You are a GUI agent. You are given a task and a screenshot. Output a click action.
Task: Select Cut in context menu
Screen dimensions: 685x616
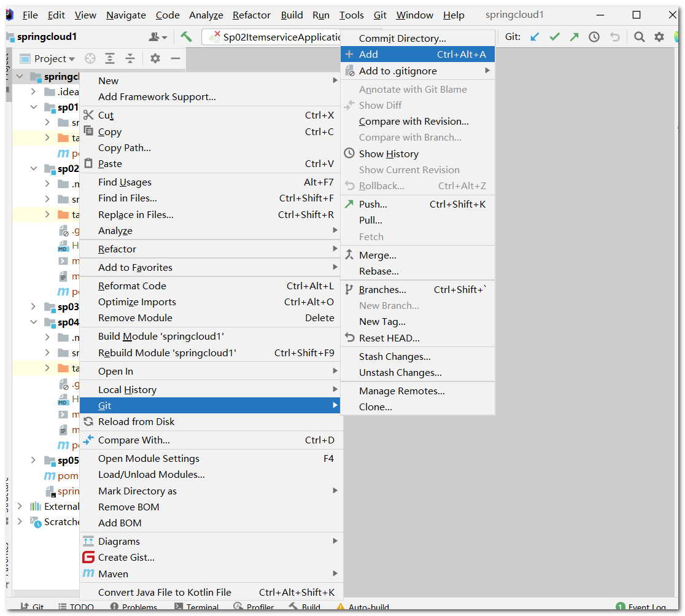tap(211, 115)
